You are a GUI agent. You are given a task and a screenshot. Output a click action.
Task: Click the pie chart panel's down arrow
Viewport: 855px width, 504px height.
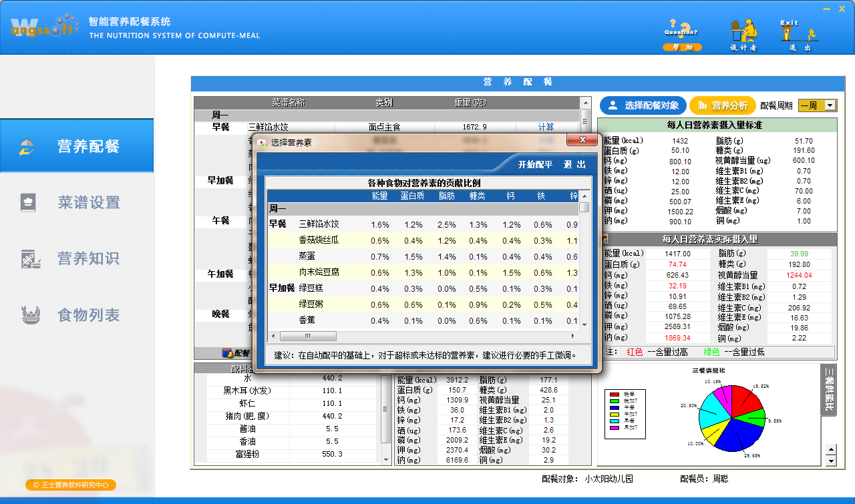click(x=831, y=461)
